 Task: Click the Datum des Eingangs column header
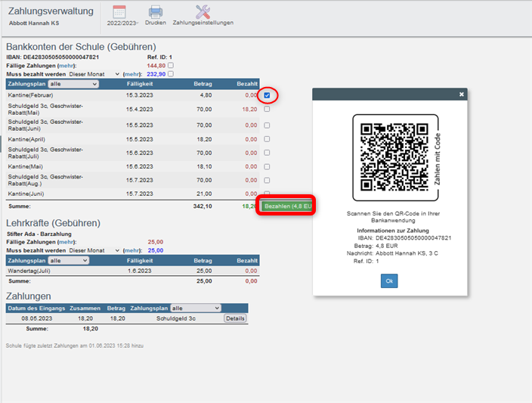[x=36, y=308]
